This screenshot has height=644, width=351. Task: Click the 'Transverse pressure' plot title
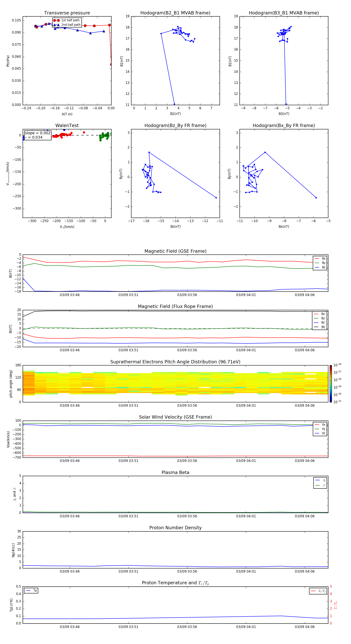click(67, 13)
